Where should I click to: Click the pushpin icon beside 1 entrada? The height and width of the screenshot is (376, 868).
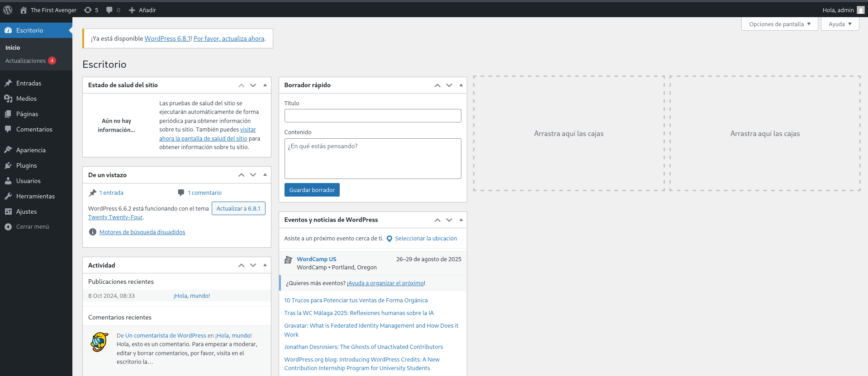point(92,193)
